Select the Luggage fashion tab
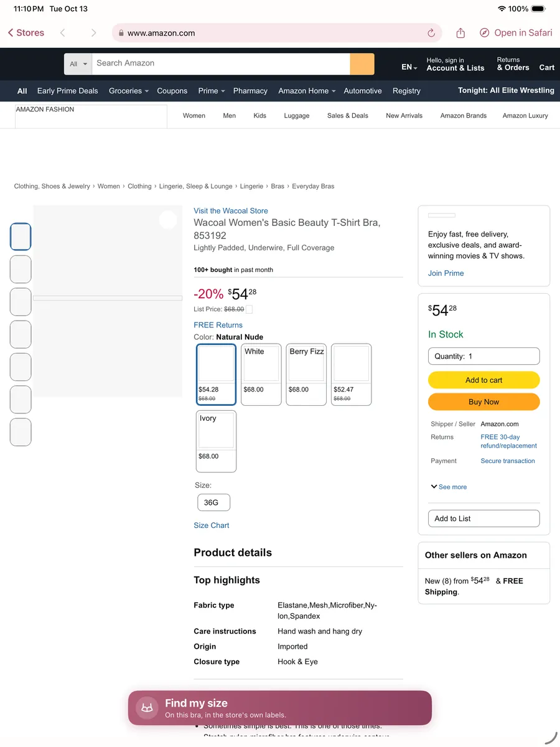The height and width of the screenshot is (747, 560). coord(297,116)
